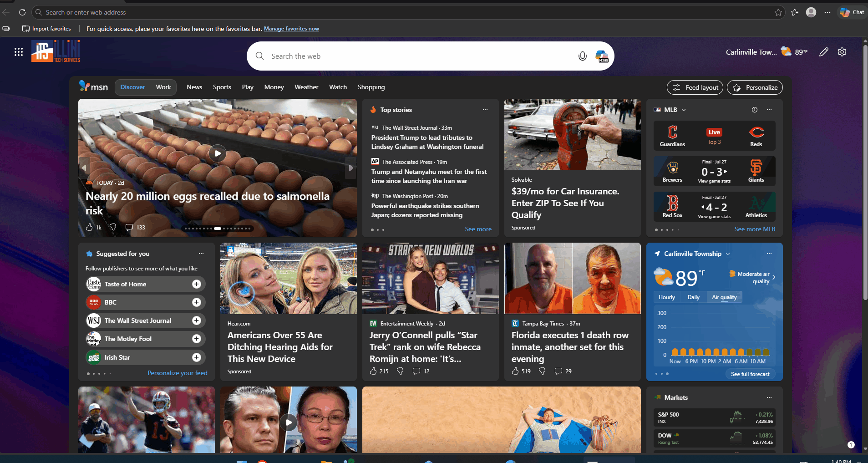Open page settings gear icon

[x=842, y=52]
